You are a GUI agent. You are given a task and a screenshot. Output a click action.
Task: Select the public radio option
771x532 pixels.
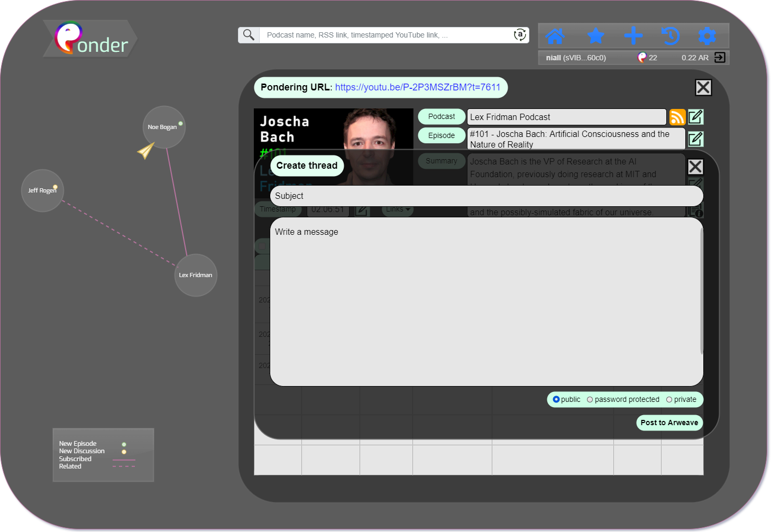pyautogui.click(x=556, y=399)
